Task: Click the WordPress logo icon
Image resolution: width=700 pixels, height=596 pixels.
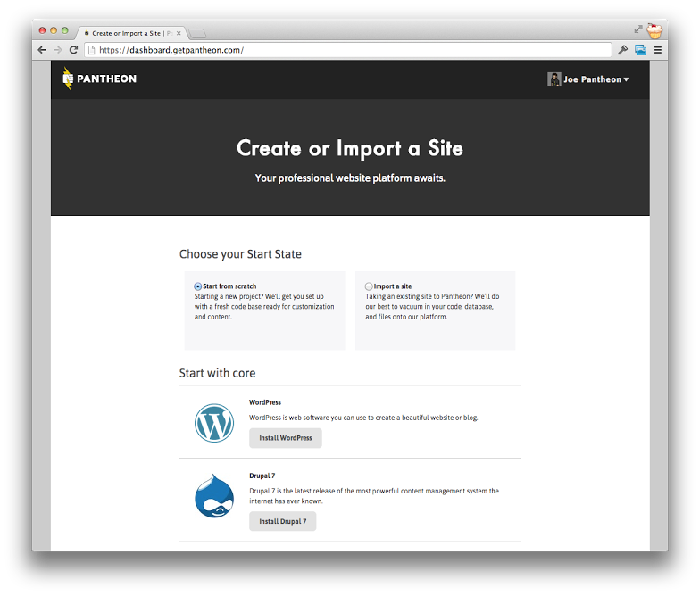Action: point(214,423)
